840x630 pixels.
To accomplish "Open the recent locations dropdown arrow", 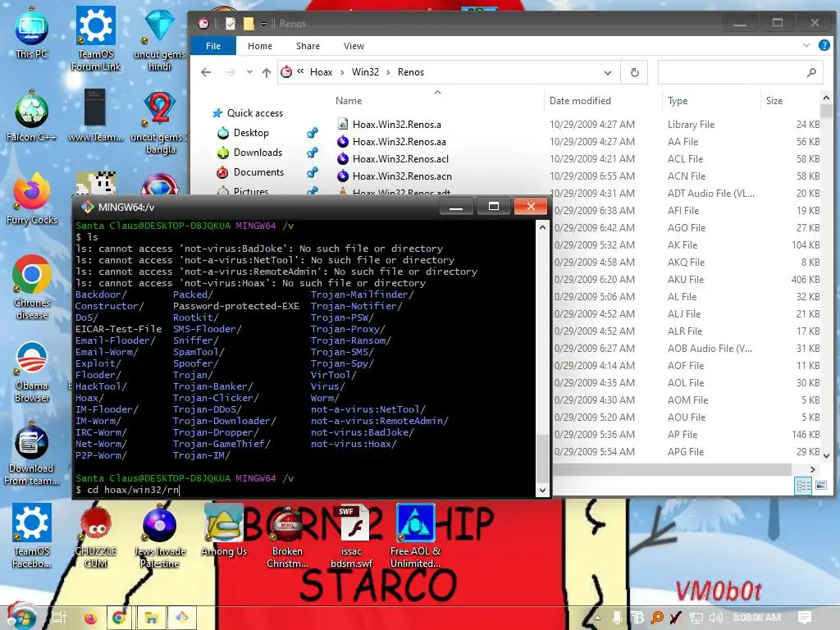I will tap(249, 72).
